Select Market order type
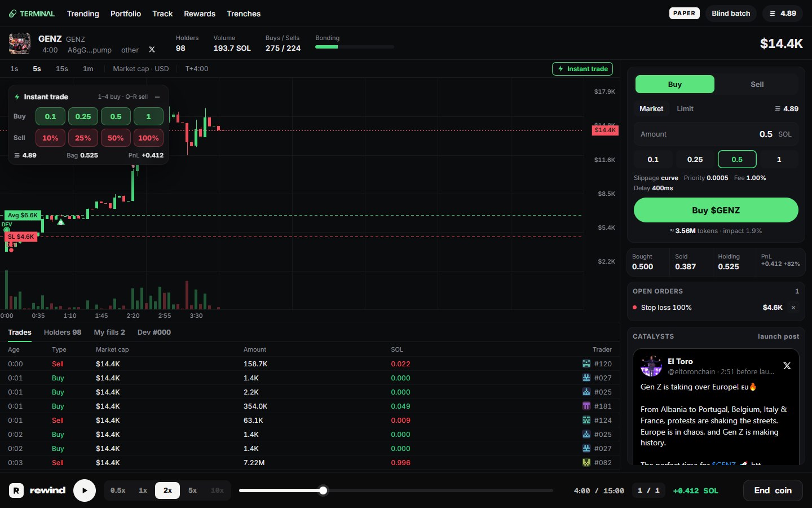This screenshot has width=812, height=508. pyautogui.click(x=651, y=108)
